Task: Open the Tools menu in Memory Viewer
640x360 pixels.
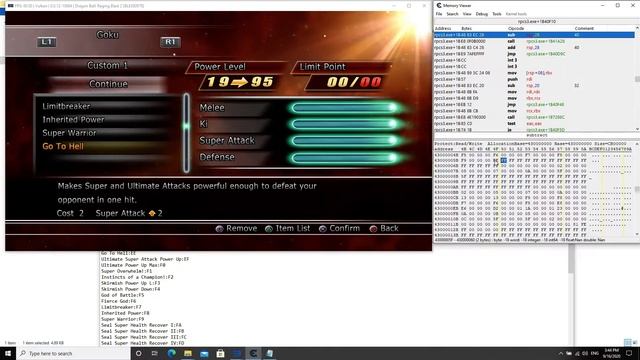Action: coord(497,14)
